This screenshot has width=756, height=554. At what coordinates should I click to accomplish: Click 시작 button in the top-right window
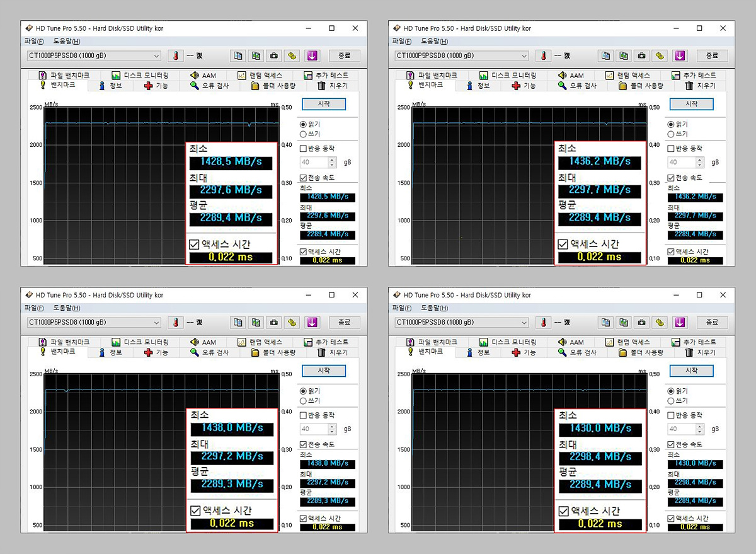click(692, 104)
